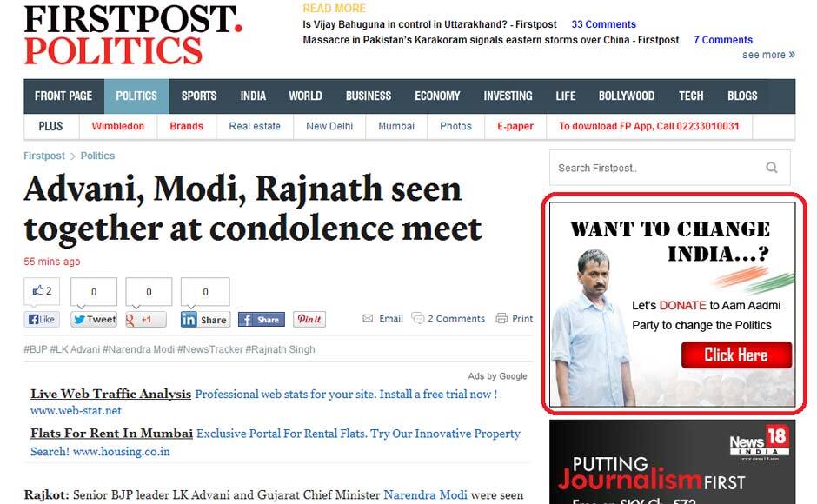
Task: Click the red Click Here donate button
Action: coord(736,355)
